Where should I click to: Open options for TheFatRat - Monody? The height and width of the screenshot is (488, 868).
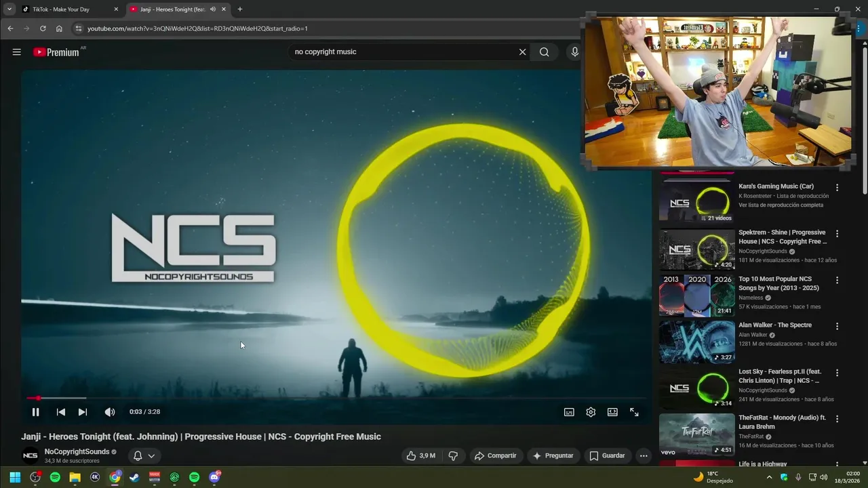click(x=837, y=419)
